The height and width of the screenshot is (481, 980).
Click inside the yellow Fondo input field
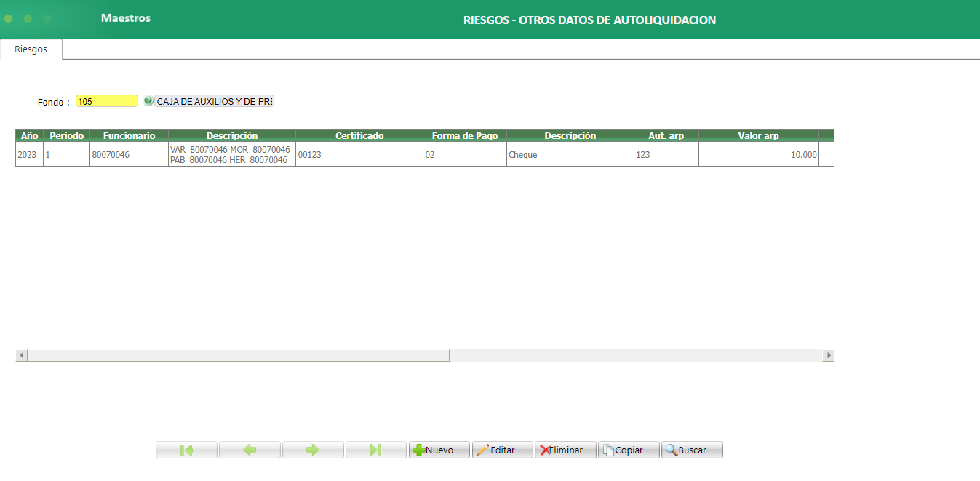coord(106,100)
